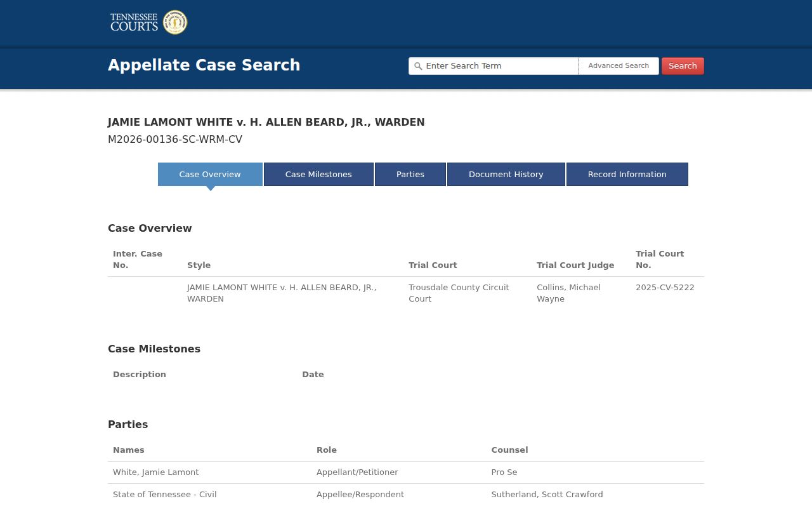812x508 pixels.
Task: Click the Case Overview section heading
Action: [150, 229]
